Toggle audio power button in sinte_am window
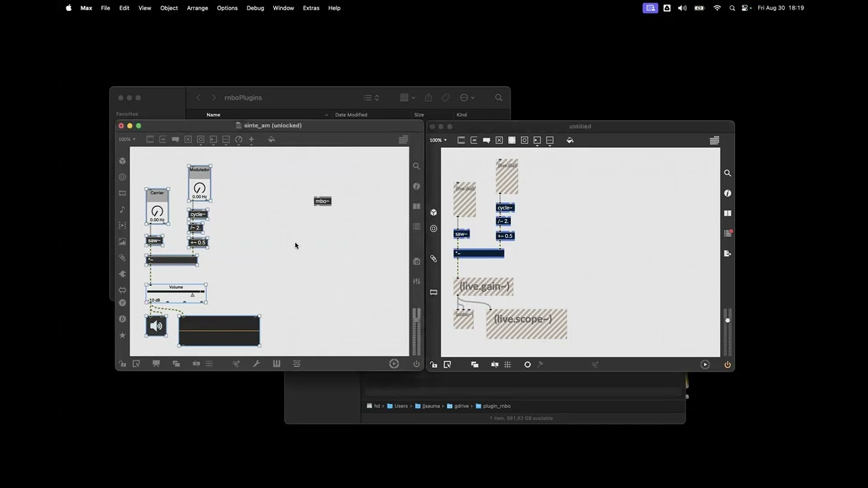The image size is (868, 488). point(416,364)
